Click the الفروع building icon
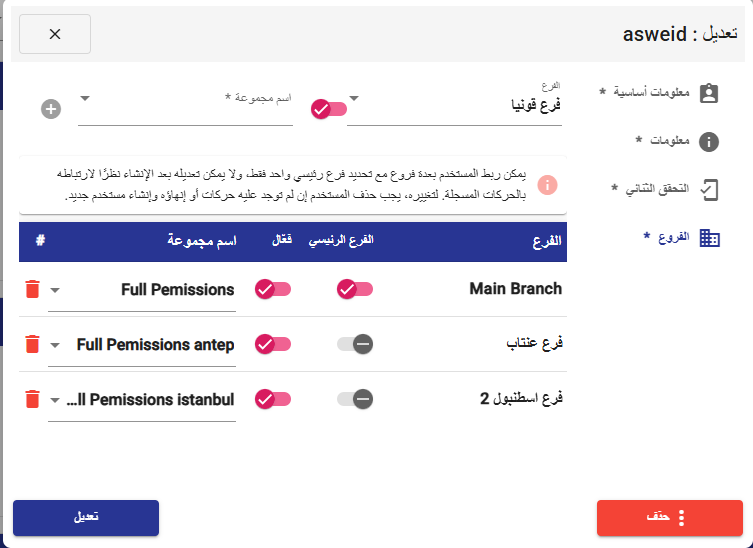The width and height of the screenshot is (753, 548). [709, 238]
